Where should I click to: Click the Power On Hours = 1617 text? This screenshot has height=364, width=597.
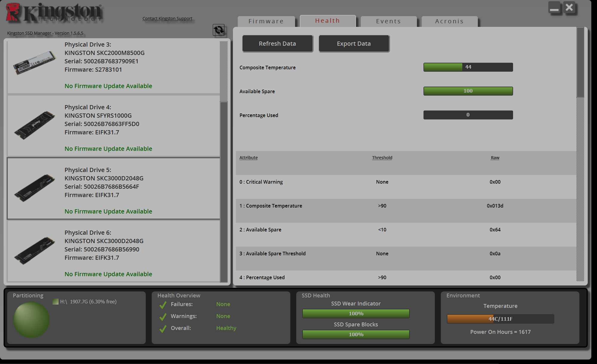pyautogui.click(x=501, y=332)
